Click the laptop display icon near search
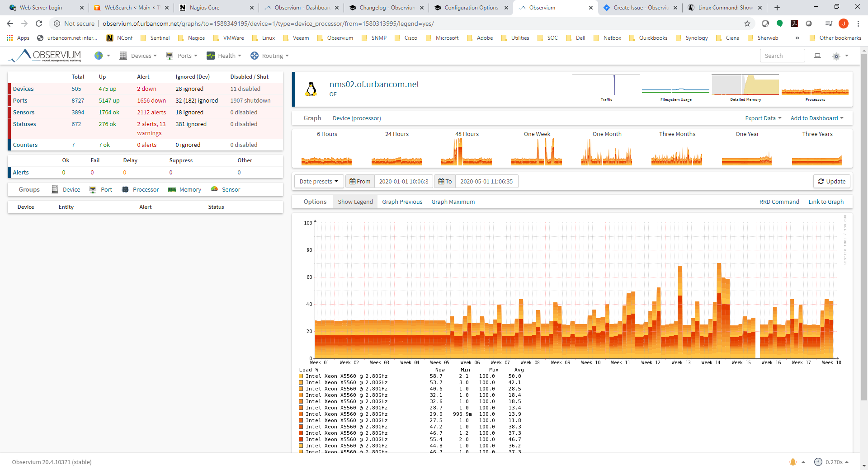Viewport: 868px width, 470px height. tap(817, 56)
